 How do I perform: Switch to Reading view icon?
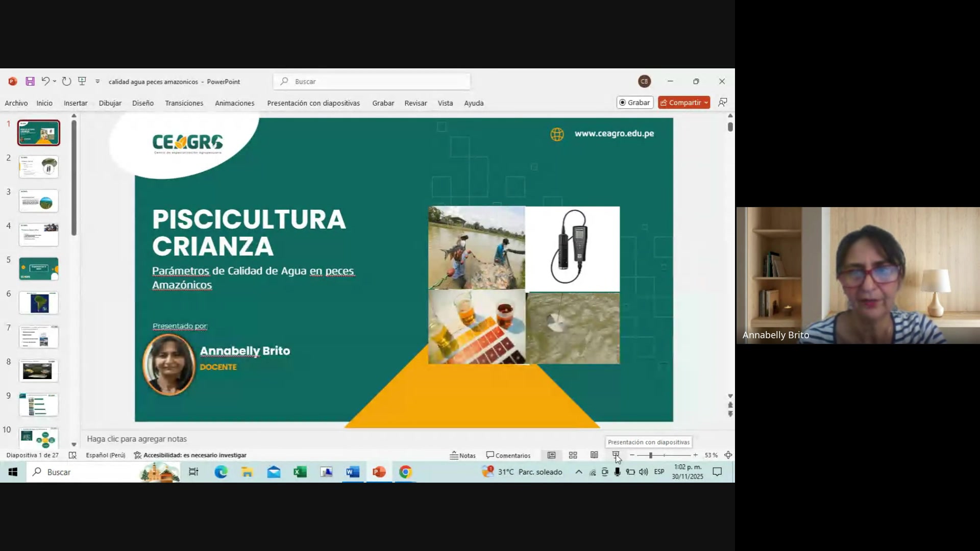pos(594,455)
